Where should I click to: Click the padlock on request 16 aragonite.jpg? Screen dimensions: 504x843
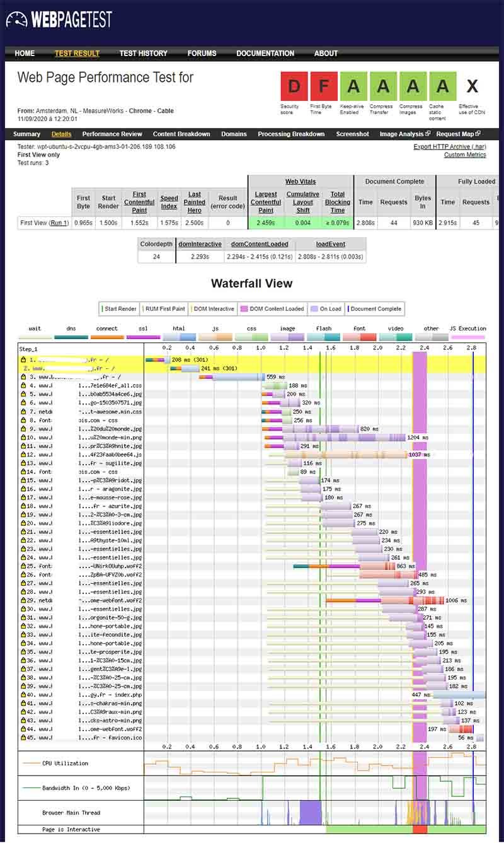click(23, 489)
